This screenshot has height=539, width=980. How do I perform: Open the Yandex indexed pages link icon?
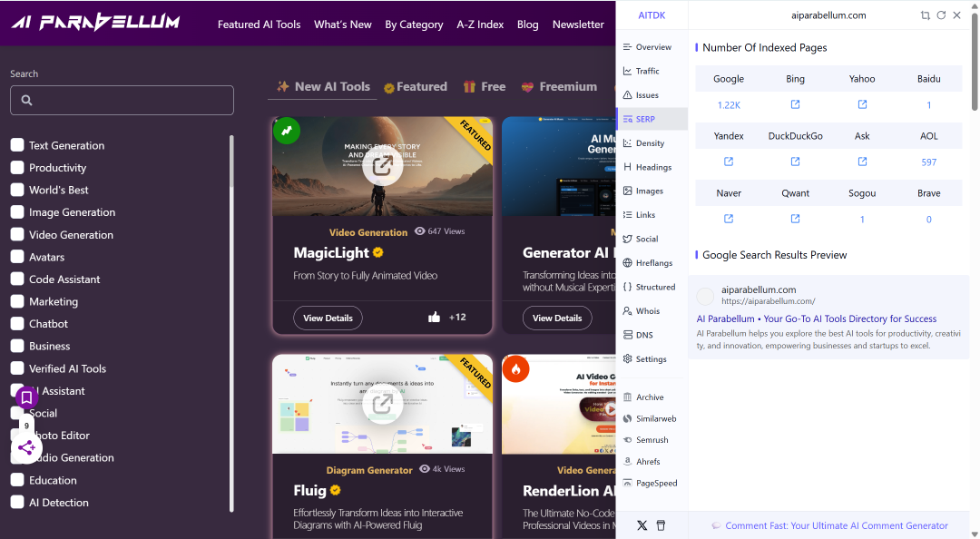(728, 162)
